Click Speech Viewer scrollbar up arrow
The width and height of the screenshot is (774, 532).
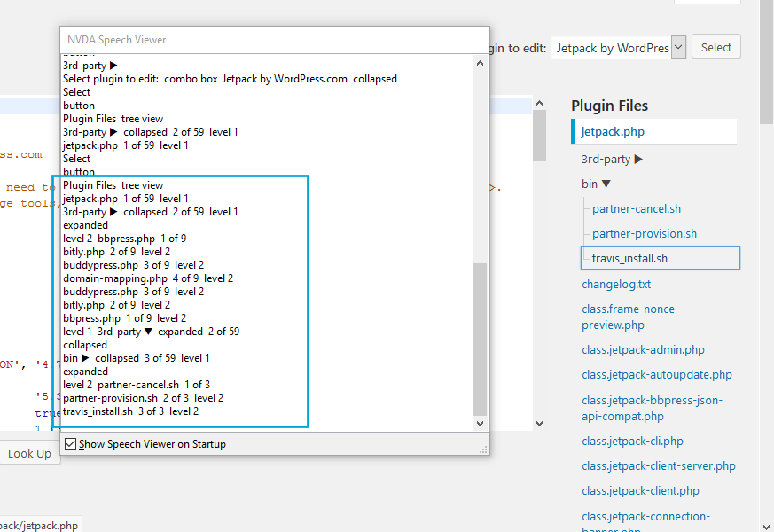click(x=481, y=63)
